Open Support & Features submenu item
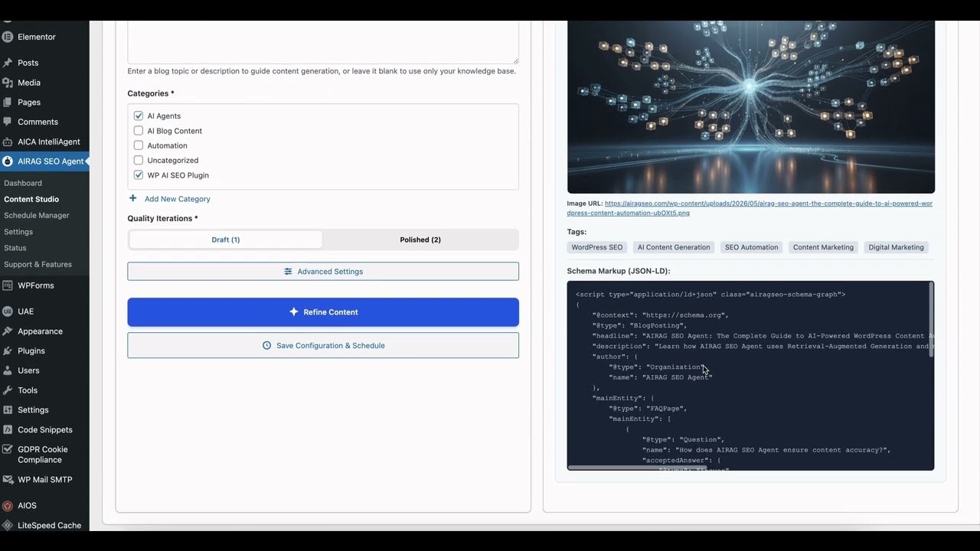 coord(38,264)
